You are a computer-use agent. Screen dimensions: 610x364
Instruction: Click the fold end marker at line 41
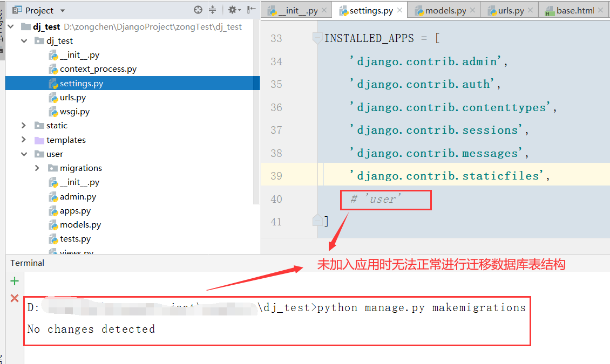point(317,221)
